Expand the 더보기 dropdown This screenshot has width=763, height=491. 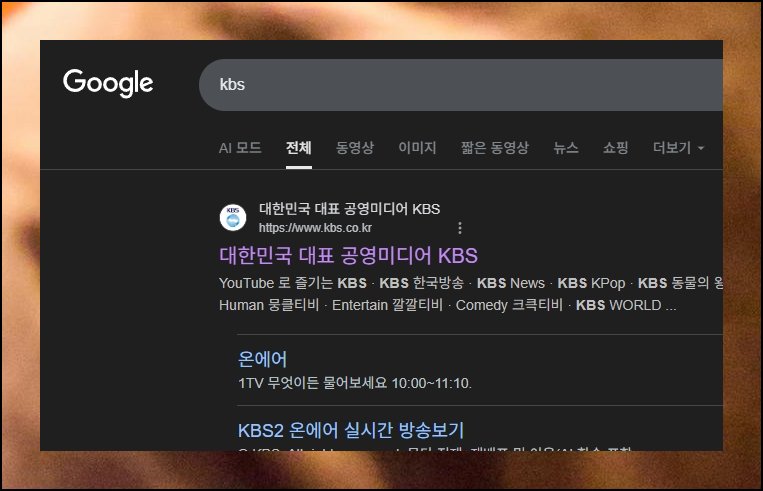[x=678, y=147]
